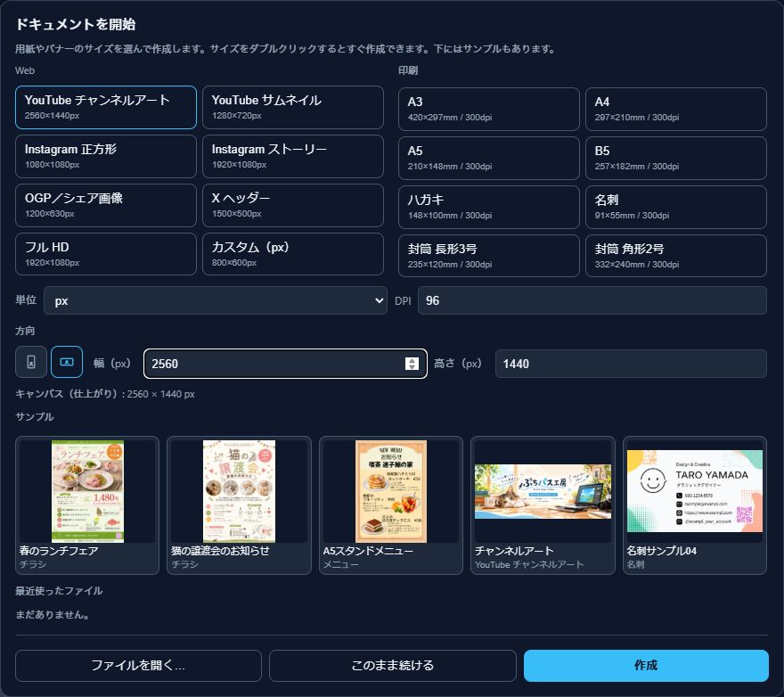Select A3 print size
Viewport: 784px width, 697px height.
coord(489,109)
